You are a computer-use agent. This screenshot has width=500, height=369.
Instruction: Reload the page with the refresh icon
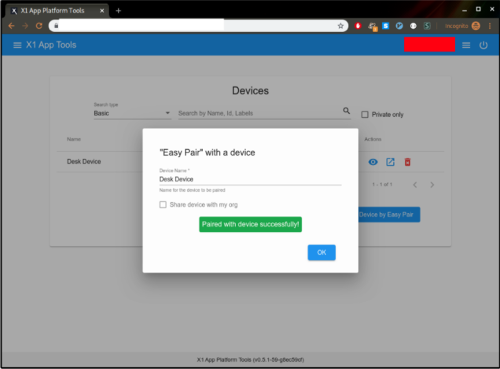click(x=39, y=26)
